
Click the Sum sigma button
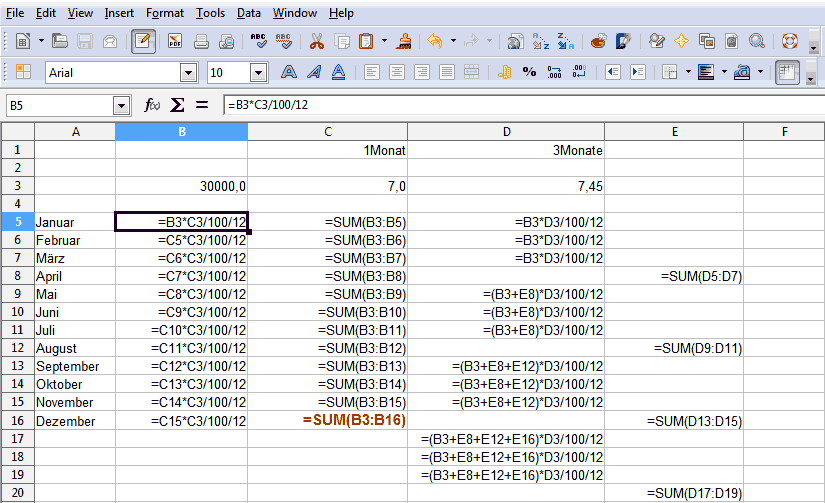coord(177,105)
